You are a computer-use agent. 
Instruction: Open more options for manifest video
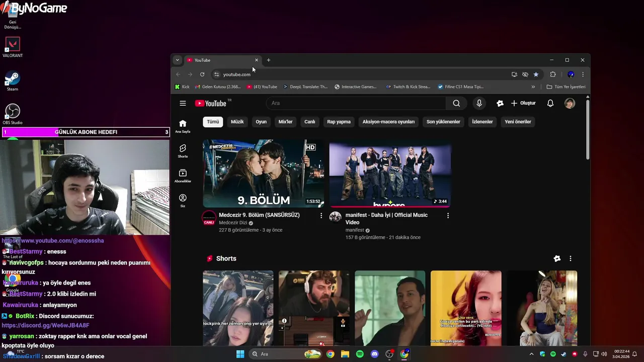coord(448,215)
